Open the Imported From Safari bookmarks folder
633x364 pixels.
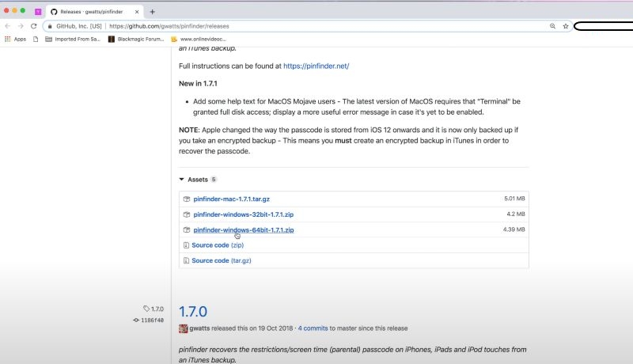[74, 39]
